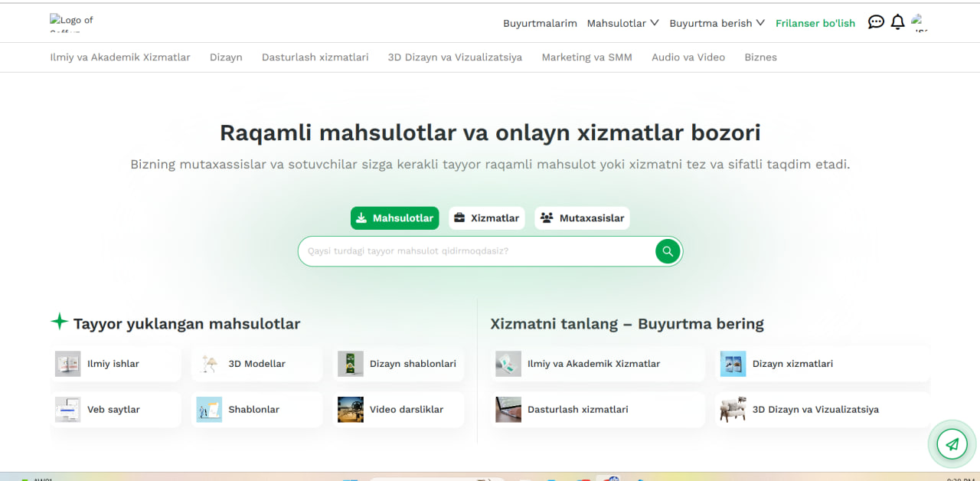Open Buyurtmalarim in the top navigation
The width and height of the screenshot is (980, 481).
tap(540, 23)
